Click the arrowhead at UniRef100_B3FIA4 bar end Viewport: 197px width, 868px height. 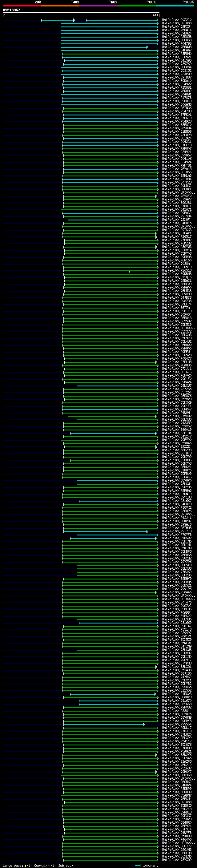point(156,433)
